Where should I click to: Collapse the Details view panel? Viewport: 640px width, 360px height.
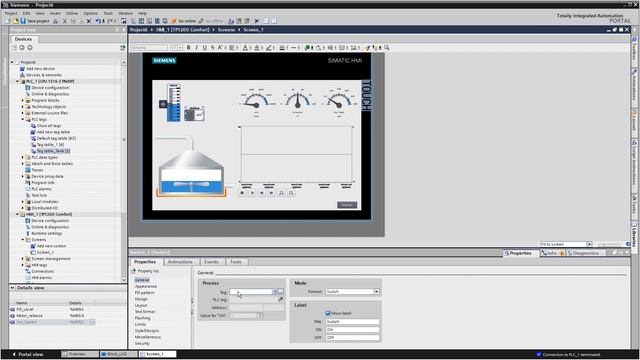point(12,288)
